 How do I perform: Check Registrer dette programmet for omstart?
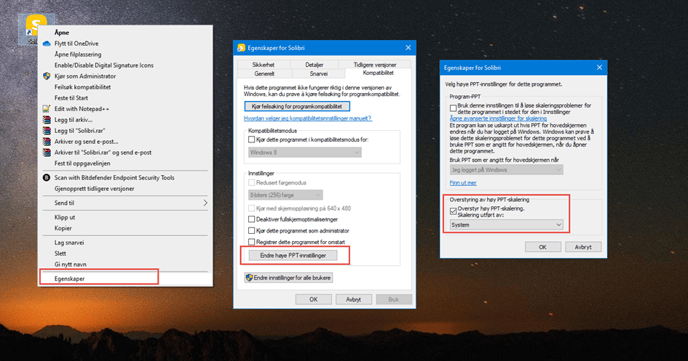[251, 242]
